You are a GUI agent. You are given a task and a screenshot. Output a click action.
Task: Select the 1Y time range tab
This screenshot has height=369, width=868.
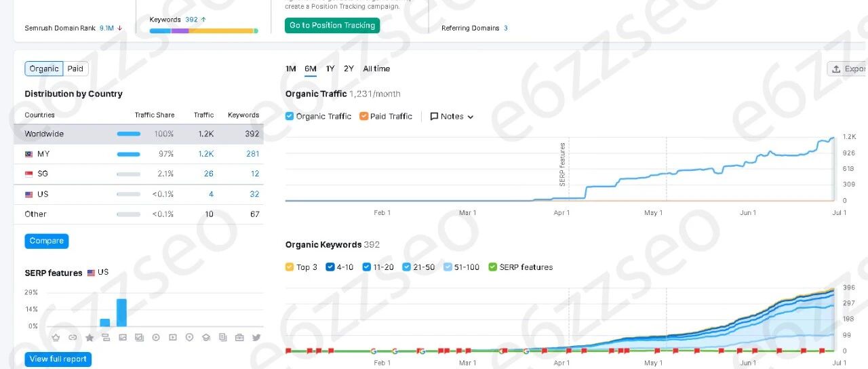pyautogui.click(x=330, y=69)
